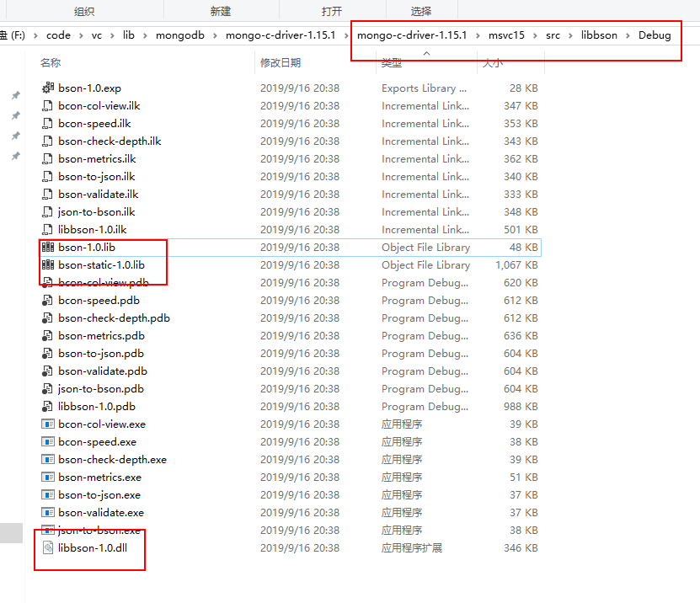Click the bson-metrics.exe application icon
Image resolution: width=700 pixels, height=603 pixels.
tap(48, 477)
